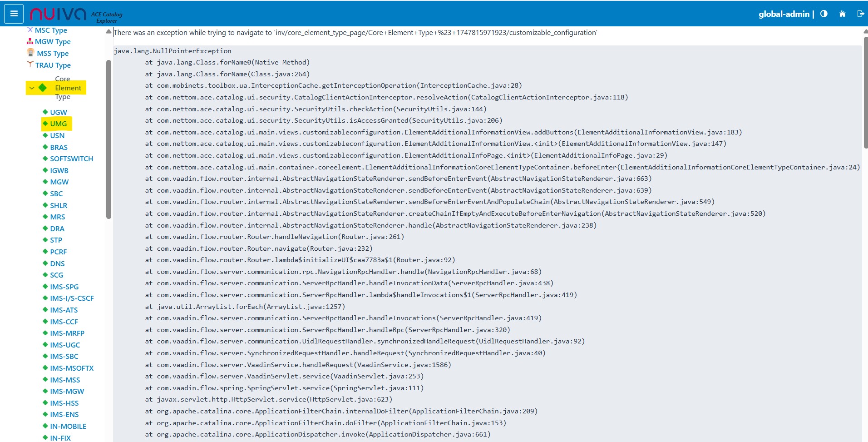This screenshot has height=442, width=868.
Task: Click the Nuiva logo
Action: (58, 14)
